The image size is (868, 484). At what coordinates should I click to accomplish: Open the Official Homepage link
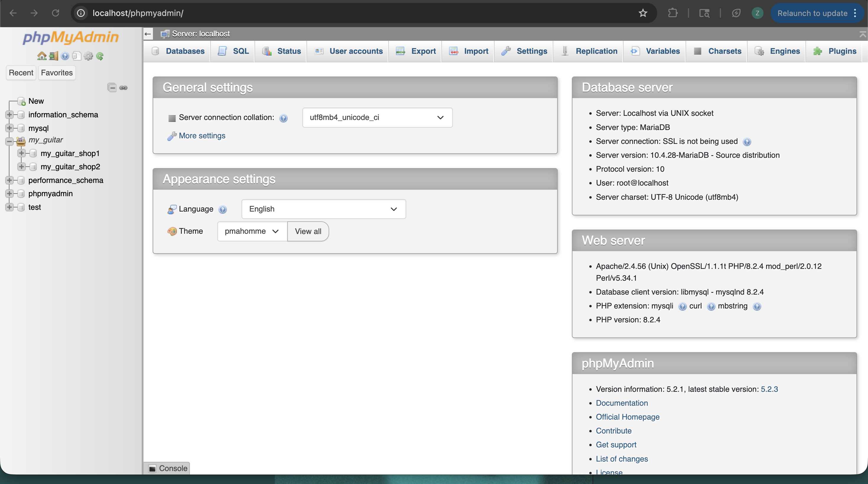click(x=627, y=417)
